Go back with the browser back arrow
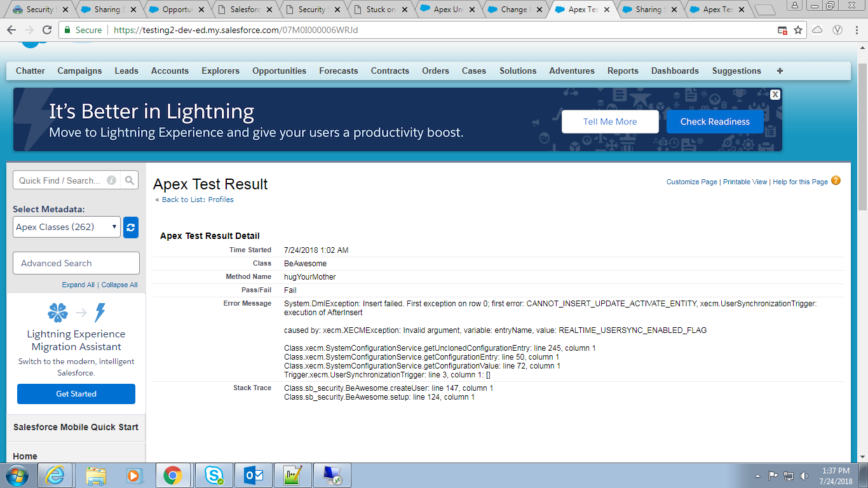868x488 pixels. (11, 30)
